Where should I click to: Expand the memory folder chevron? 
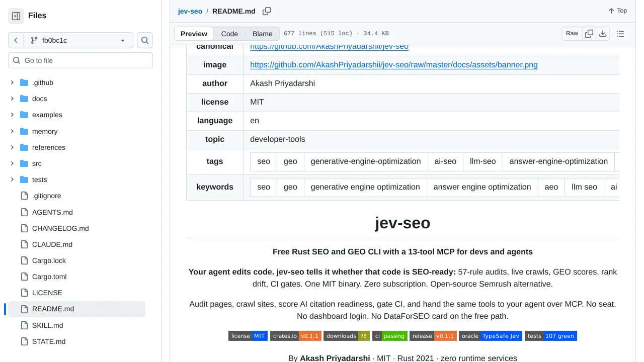point(12,131)
